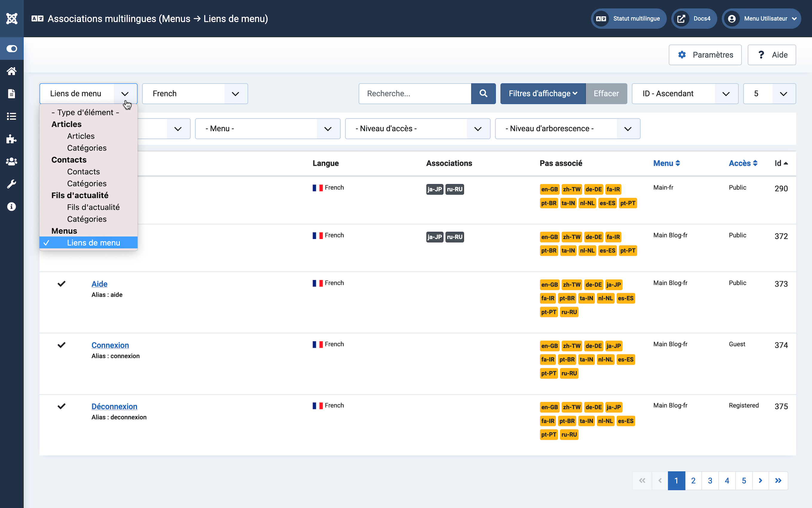Open the Content file sidebar icon
812x508 pixels.
[x=12, y=94]
